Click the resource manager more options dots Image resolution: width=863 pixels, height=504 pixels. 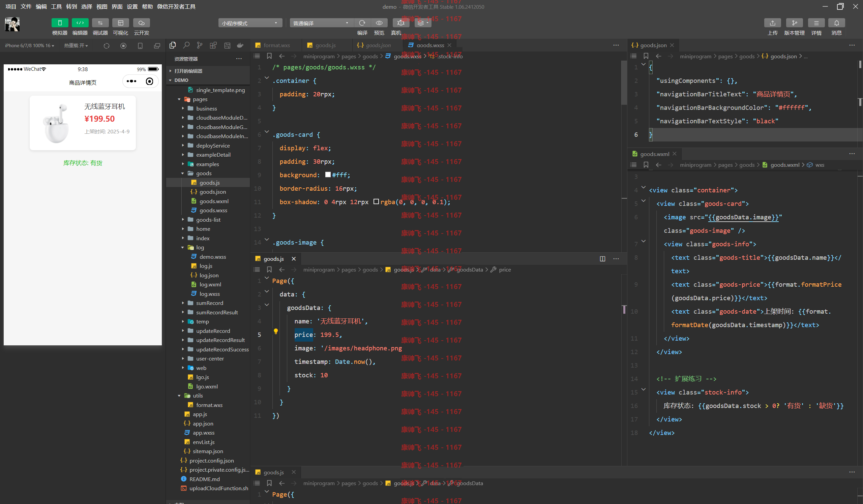click(x=239, y=59)
